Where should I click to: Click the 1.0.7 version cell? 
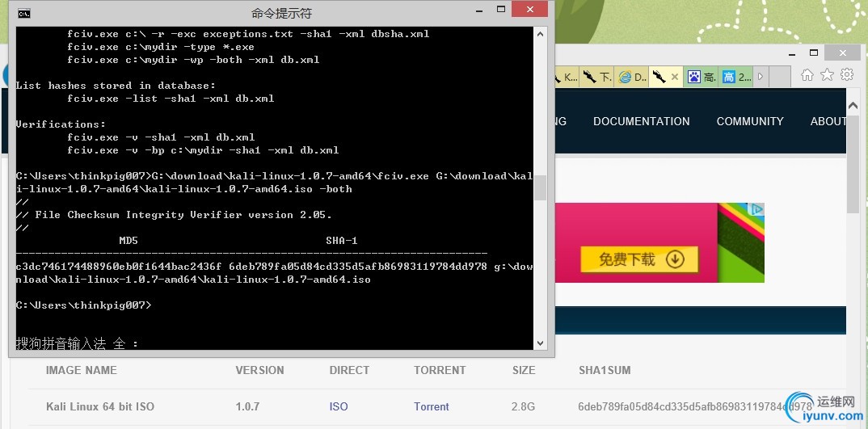pyautogui.click(x=247, y=407)
